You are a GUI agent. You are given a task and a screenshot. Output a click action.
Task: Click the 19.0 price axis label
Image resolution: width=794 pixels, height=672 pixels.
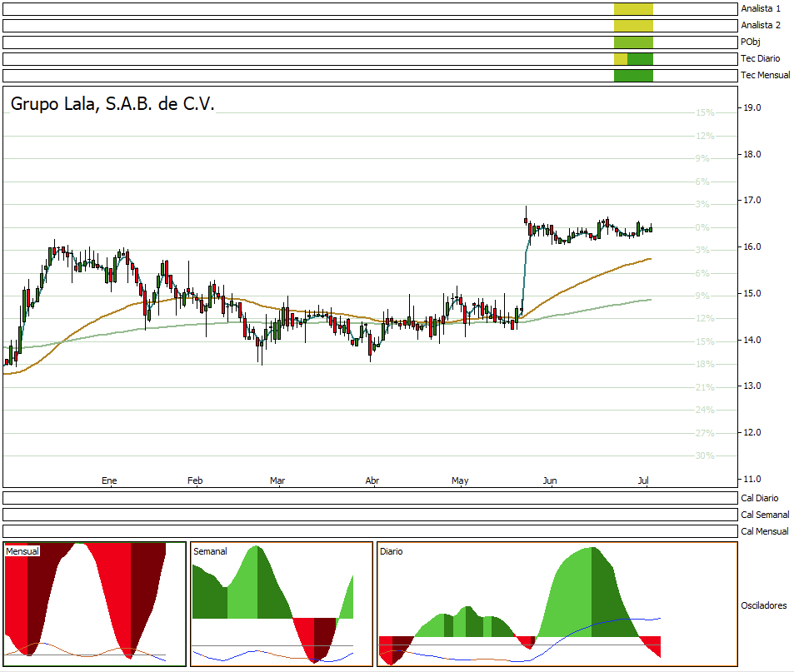click(x=752, y=107)
